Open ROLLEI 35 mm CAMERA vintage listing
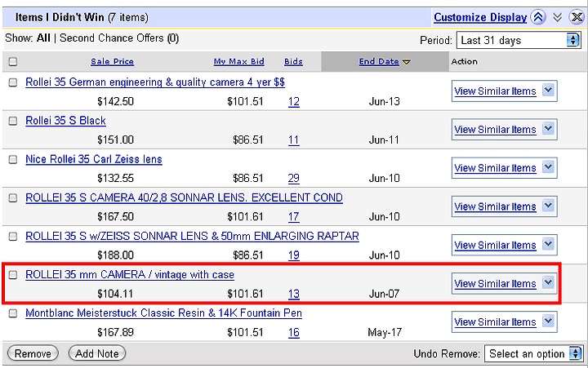 click(x=130, y=275)
